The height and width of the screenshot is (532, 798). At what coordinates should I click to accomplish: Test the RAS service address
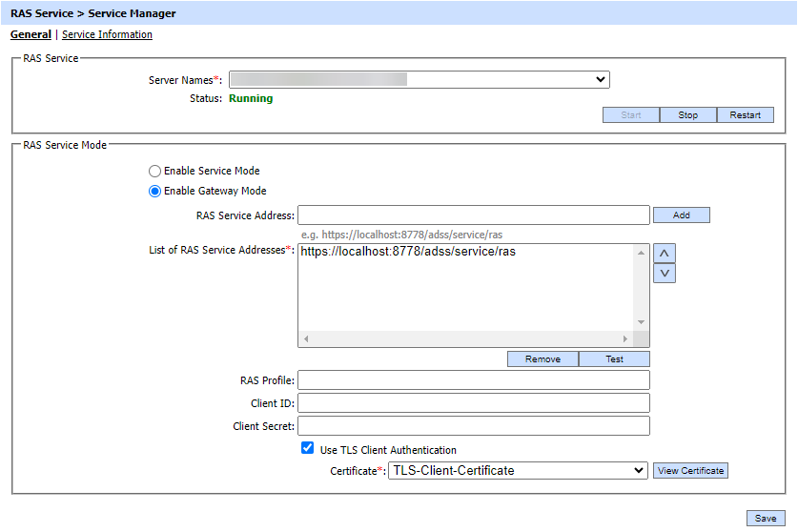[x=614, y=359]
